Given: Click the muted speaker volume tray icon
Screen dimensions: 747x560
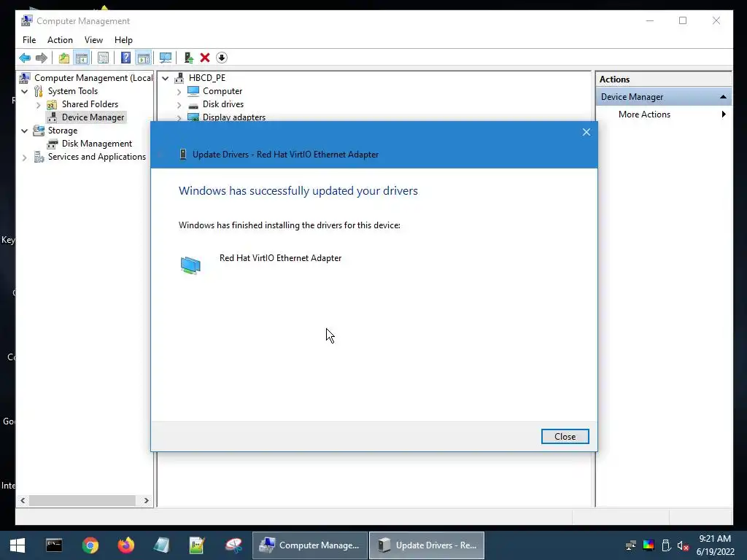Looking at the screenshot, I should (683, 545).
